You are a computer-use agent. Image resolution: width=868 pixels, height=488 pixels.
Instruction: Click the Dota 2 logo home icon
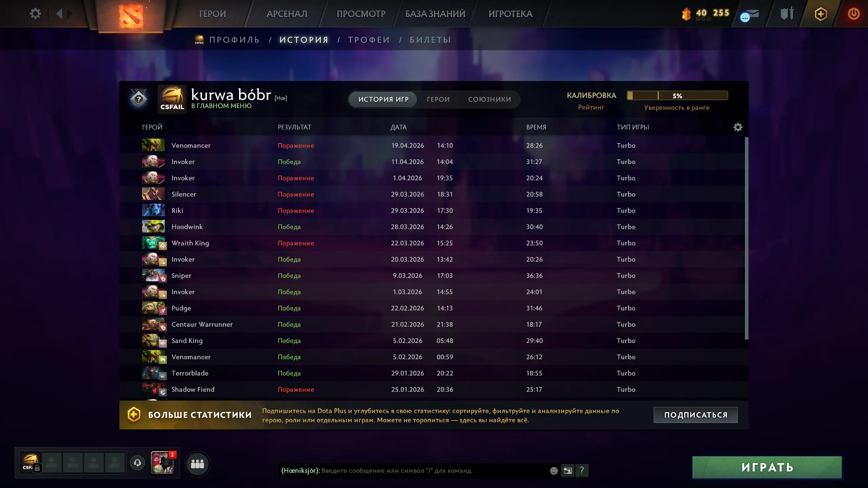pos(131,16)
